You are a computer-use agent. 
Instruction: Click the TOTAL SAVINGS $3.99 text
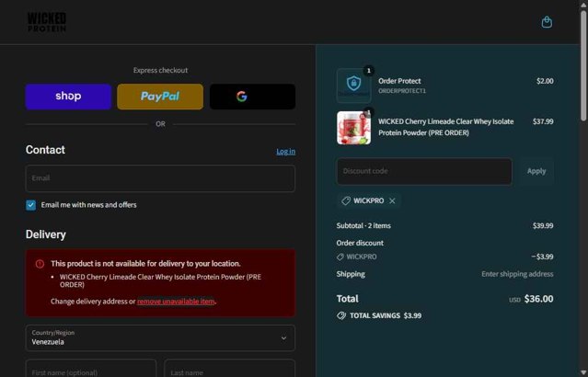tap(386, 315)
